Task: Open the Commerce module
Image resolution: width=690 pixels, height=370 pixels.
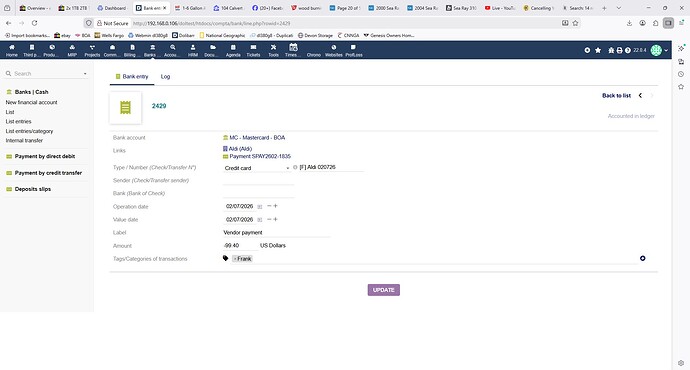Action: click(112, 50)
